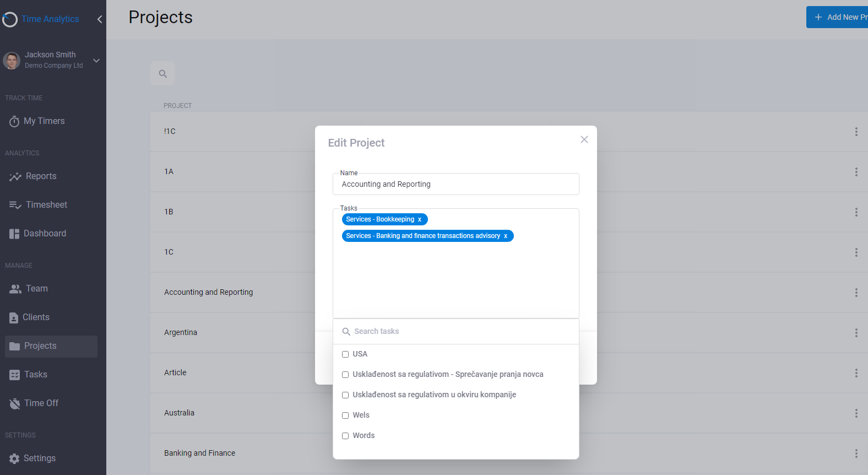
Task: Open the options menu for project 1B
Action: point(856,212)
